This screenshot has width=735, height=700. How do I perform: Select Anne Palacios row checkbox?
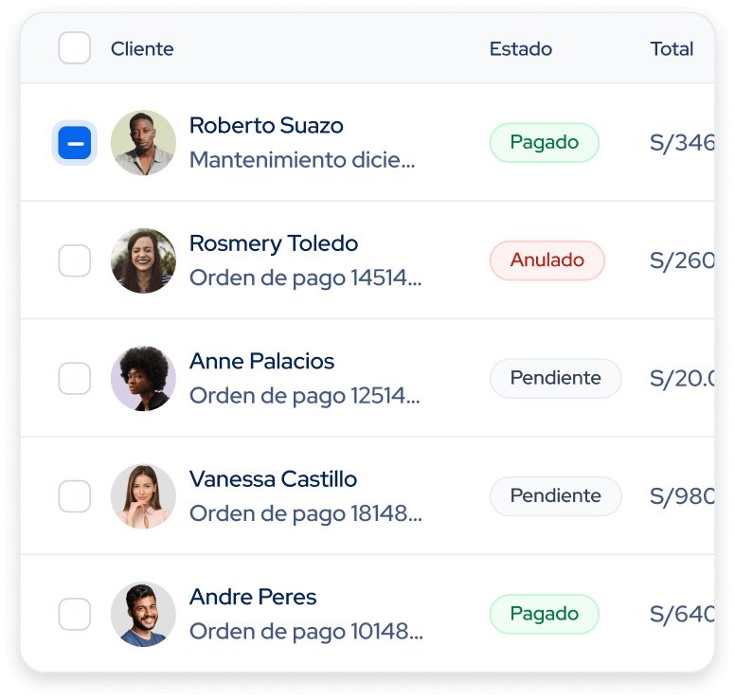point(75,378)
